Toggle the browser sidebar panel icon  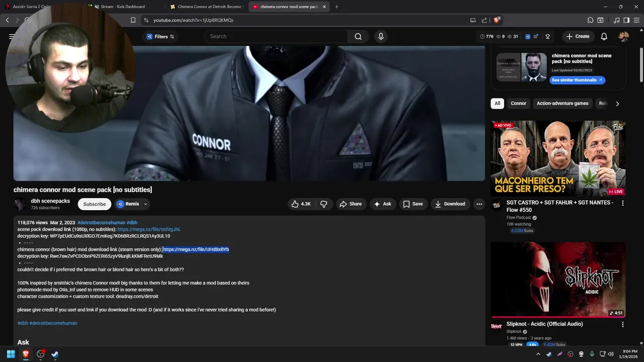[x=626, y=20]
